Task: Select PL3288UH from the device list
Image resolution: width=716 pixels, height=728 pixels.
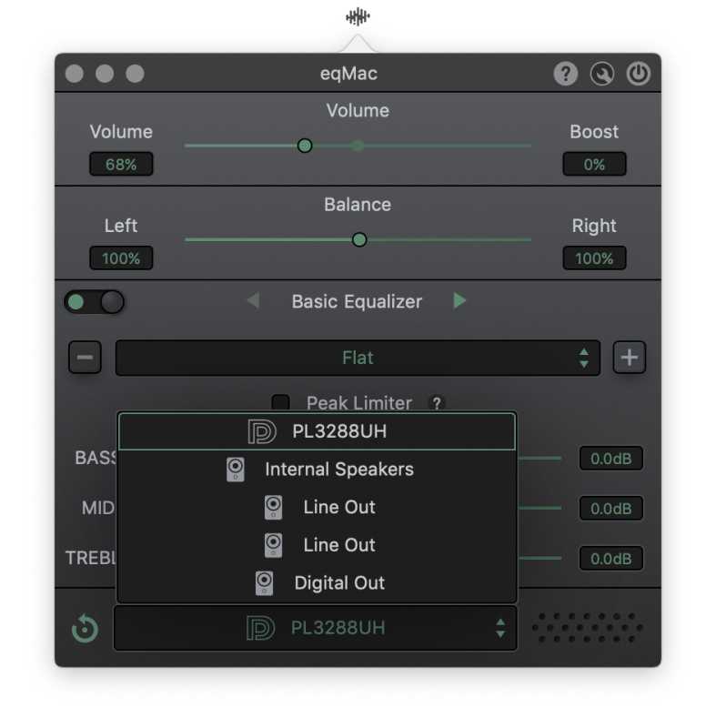Action: click(x=317, y=431)
